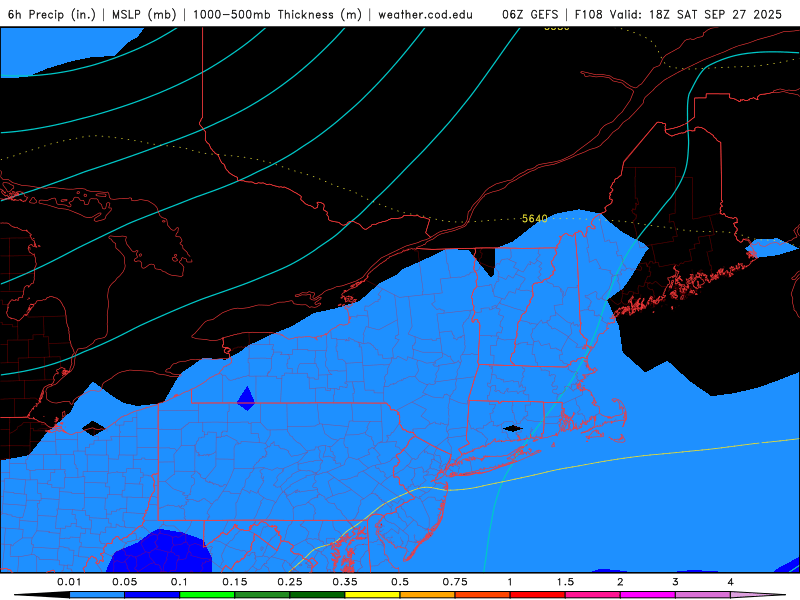The width and height of the screenshot is (800, 600).
Task: Click the light blue 0.01 legend swatch
Action: point(97,595)
